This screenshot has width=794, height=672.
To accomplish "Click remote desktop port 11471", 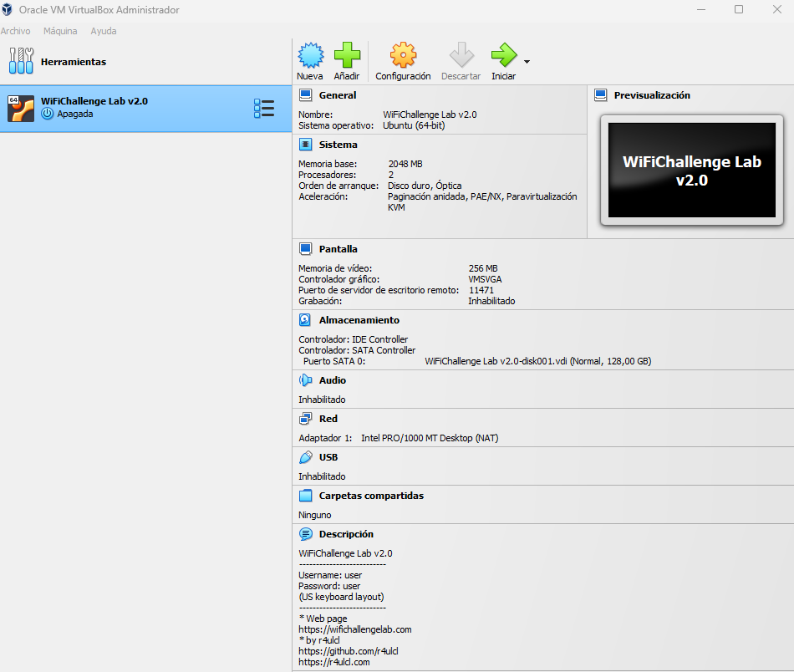I will tap(481, 290).
